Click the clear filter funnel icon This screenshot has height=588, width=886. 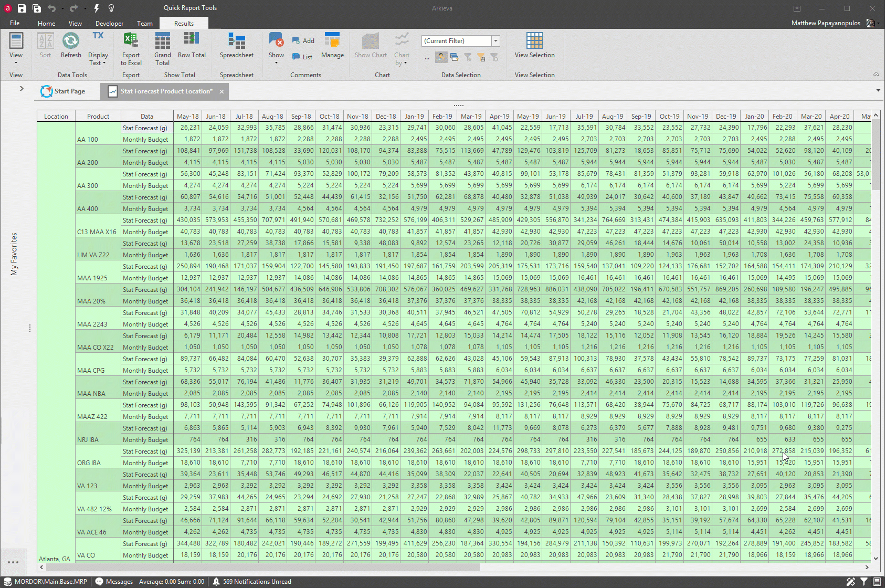pos(494,57)
